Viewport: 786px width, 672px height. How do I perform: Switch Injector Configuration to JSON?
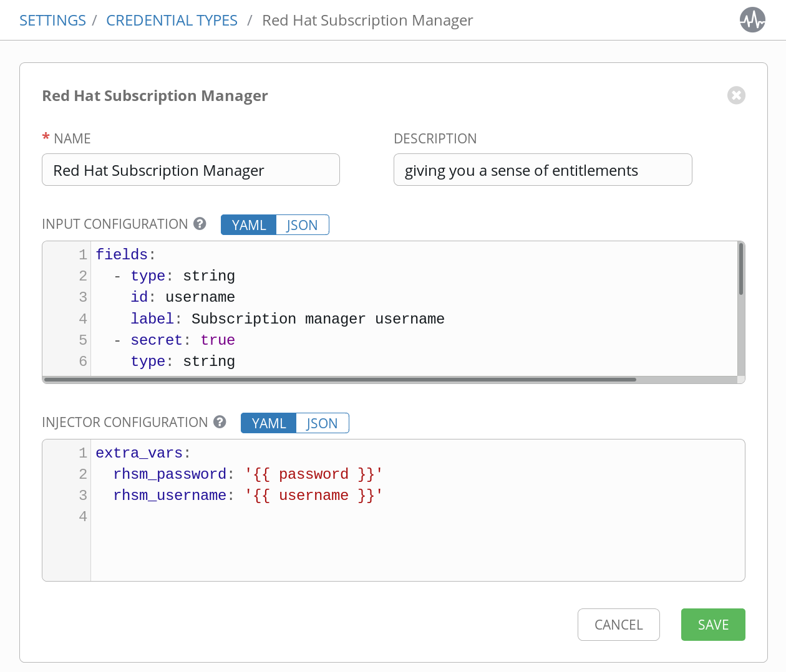click(x=322, y=423)
